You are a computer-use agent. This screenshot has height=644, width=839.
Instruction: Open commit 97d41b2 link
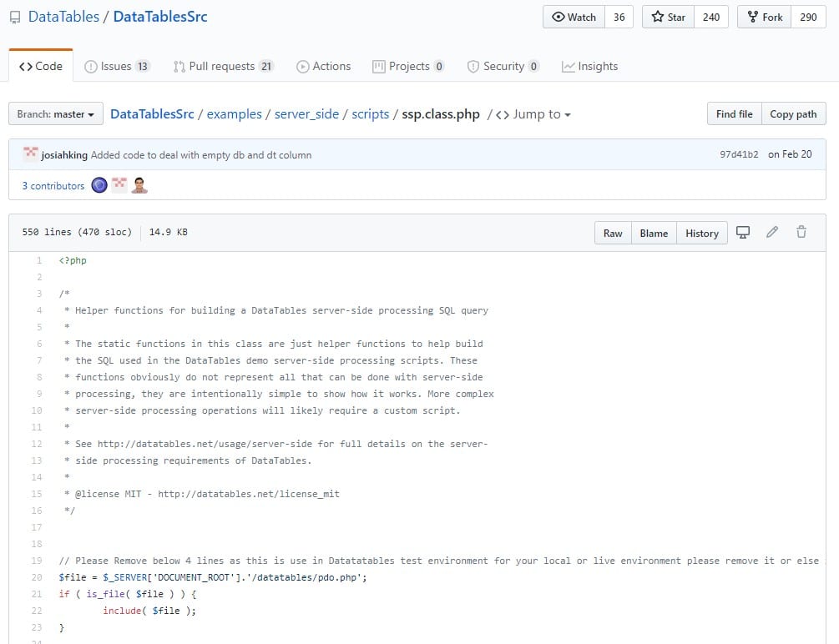pyautogui.click(x=739, y=154)
